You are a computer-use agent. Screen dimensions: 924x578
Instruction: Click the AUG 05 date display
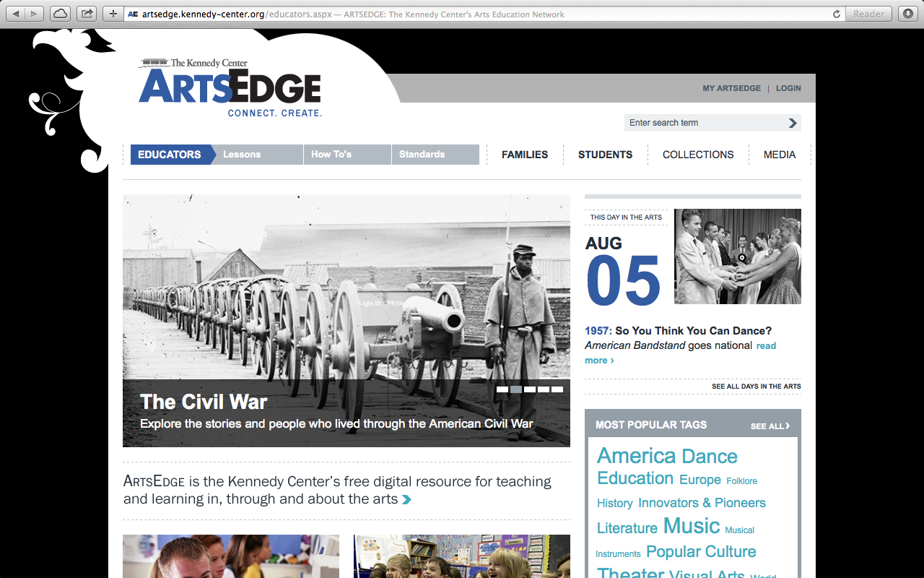tap(623, 271)
